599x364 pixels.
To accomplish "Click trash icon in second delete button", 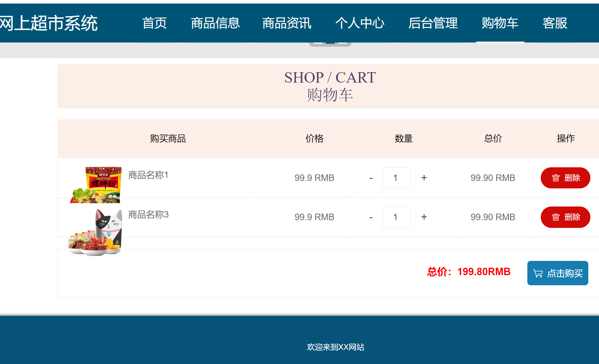I will [556, 217].
